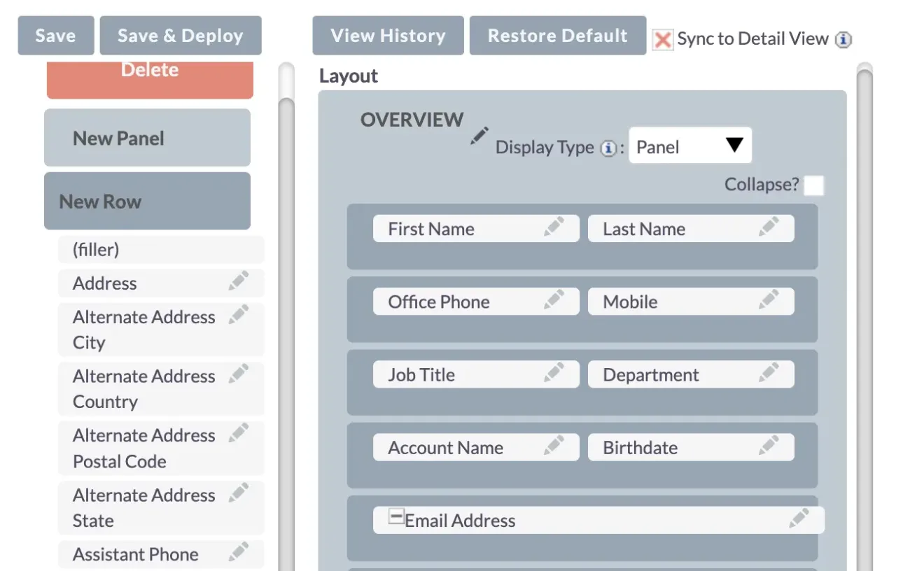Open View History
The height and width of the screenshot is (571, 924).
point(388,35)
